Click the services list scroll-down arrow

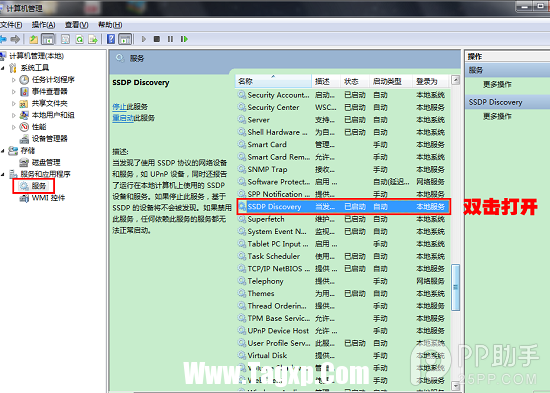point(455,386)
